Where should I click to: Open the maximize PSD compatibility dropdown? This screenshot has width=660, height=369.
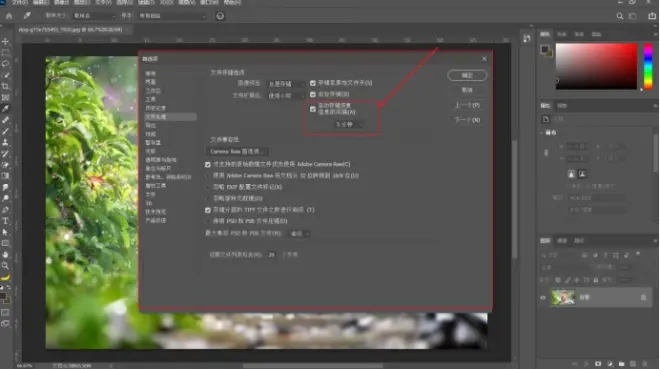(x=300, y=234)
